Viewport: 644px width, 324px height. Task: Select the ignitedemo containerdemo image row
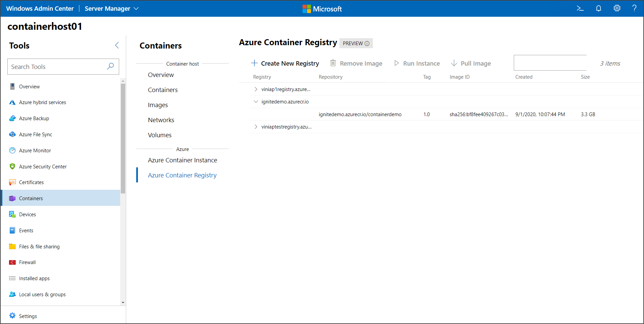pyautogui.click(x=360, y=114)
